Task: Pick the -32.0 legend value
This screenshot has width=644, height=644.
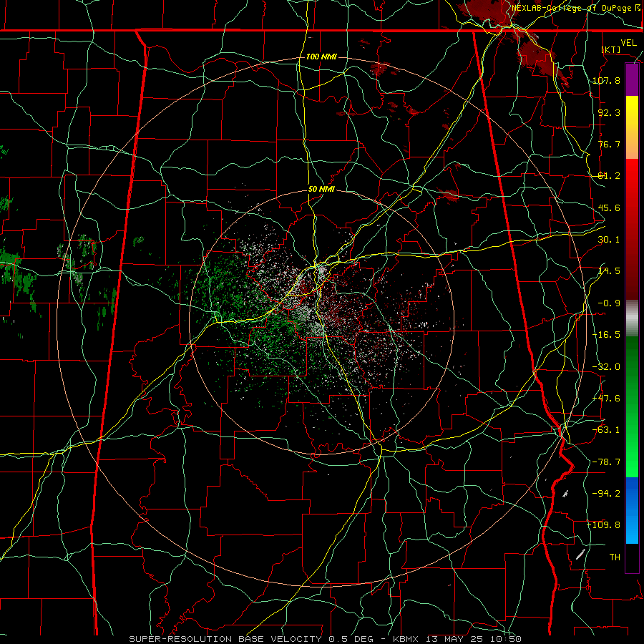Action: pyautogui.click(x=606, y=367)
